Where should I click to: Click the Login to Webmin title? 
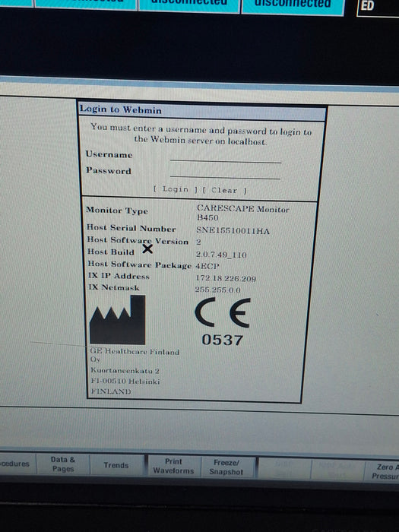click(x=120, y=109)
